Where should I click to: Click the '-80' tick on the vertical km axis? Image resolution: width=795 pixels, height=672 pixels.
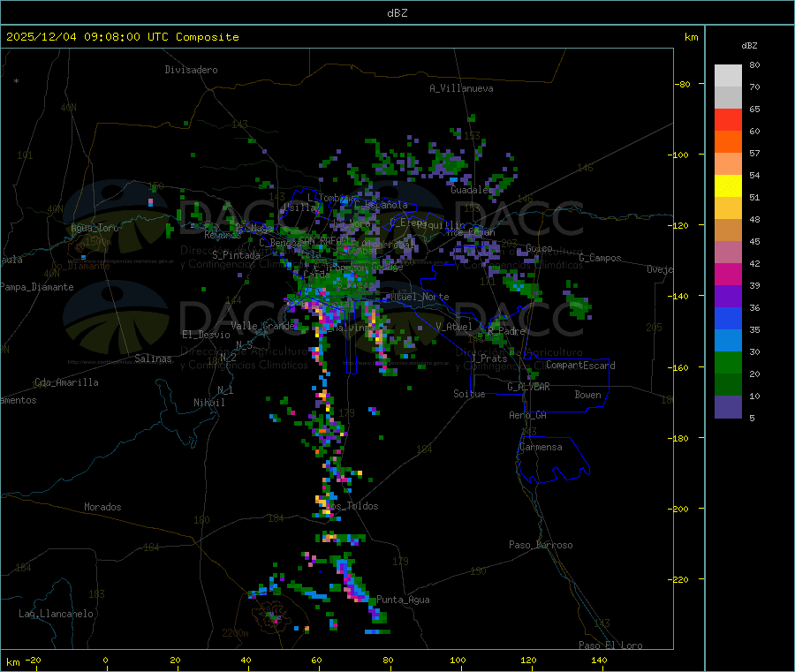pyautogui.click(x=683, y=84)
